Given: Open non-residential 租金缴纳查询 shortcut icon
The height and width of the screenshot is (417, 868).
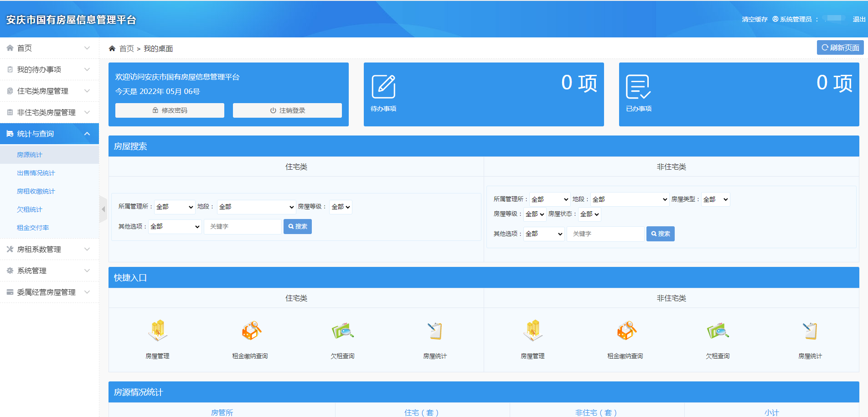Looking at the screenshot, I should click(625, 331).
